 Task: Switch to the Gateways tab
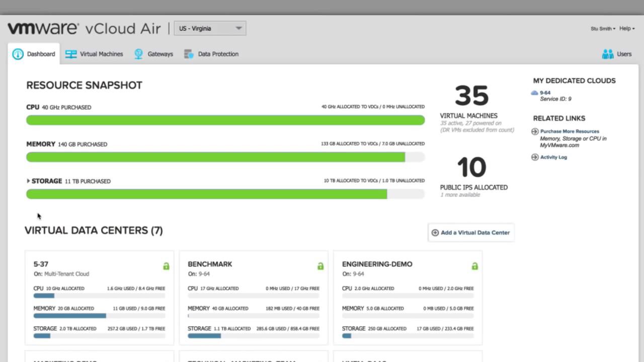pyautogui.click(x=153, y=54)
